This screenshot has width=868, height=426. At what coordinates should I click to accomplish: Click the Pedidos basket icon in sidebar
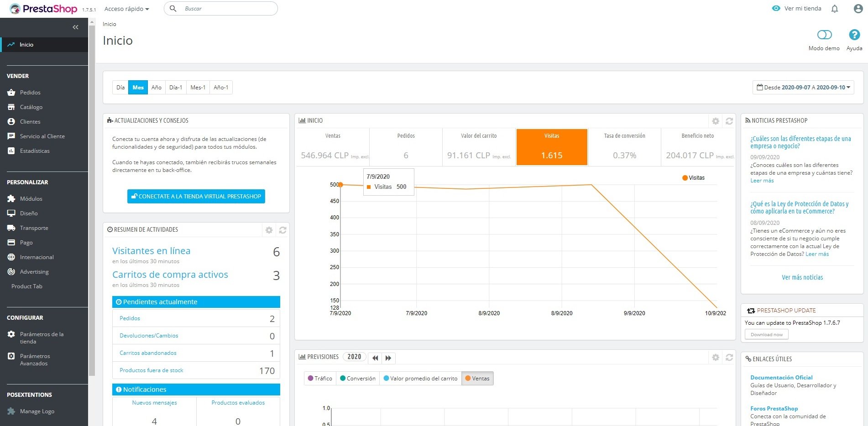11,93
